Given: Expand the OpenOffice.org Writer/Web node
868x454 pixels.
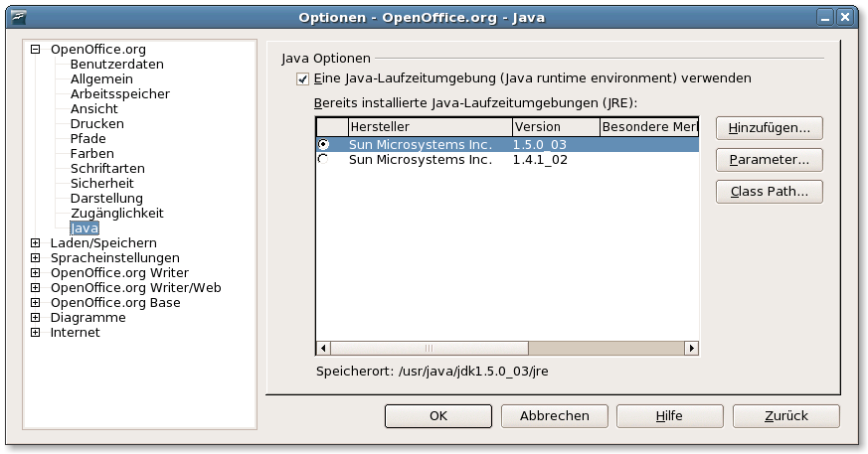Looking at the screenshot, I should click(36, 287).
